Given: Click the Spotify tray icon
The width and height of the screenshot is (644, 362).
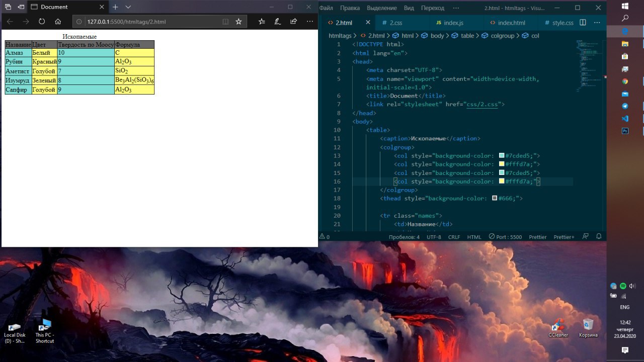Looking at the screenshot, I should coord(623,286).
